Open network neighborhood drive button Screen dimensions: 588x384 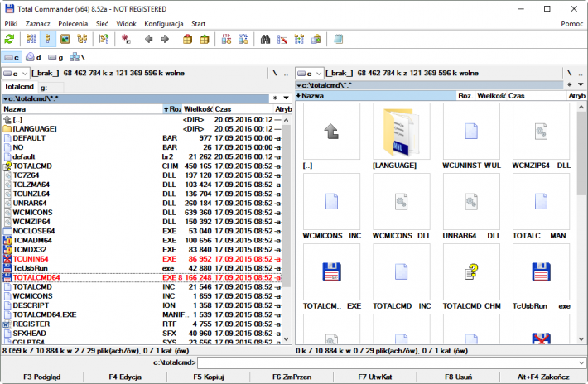tap(77, 57)
